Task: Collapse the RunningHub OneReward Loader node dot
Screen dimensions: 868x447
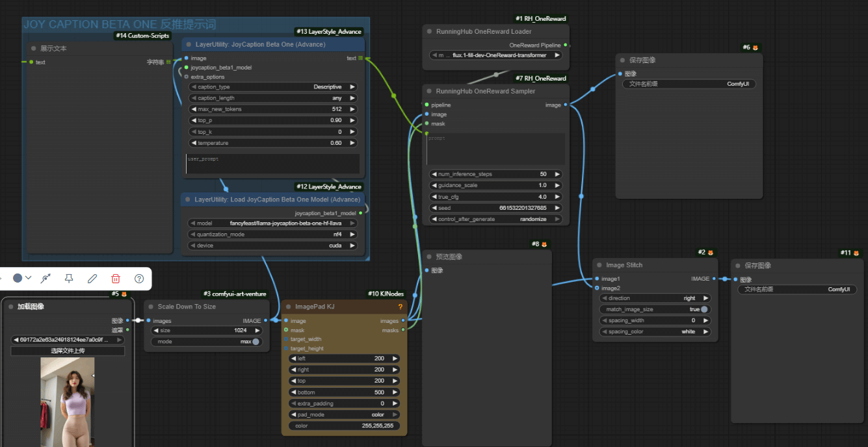Action: click(x=429, y=31)
